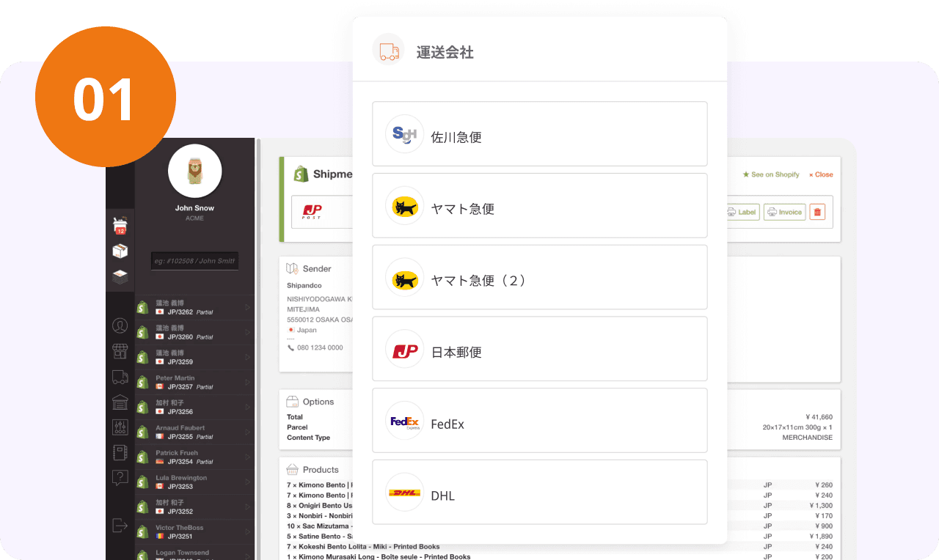Open Lula Brewington order JP/3253
939x560 pixels.
click(194, 482)
